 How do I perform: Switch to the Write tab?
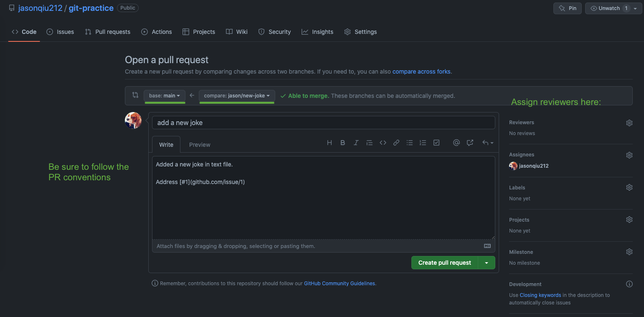166,144
